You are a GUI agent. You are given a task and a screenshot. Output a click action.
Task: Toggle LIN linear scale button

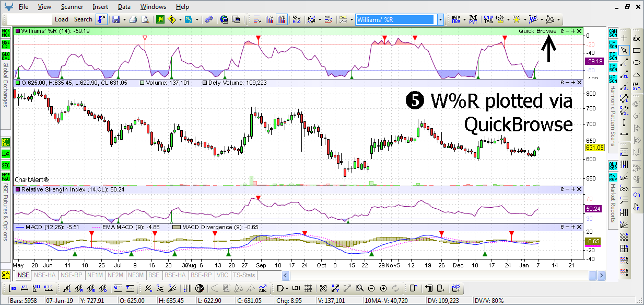(296, 288)
